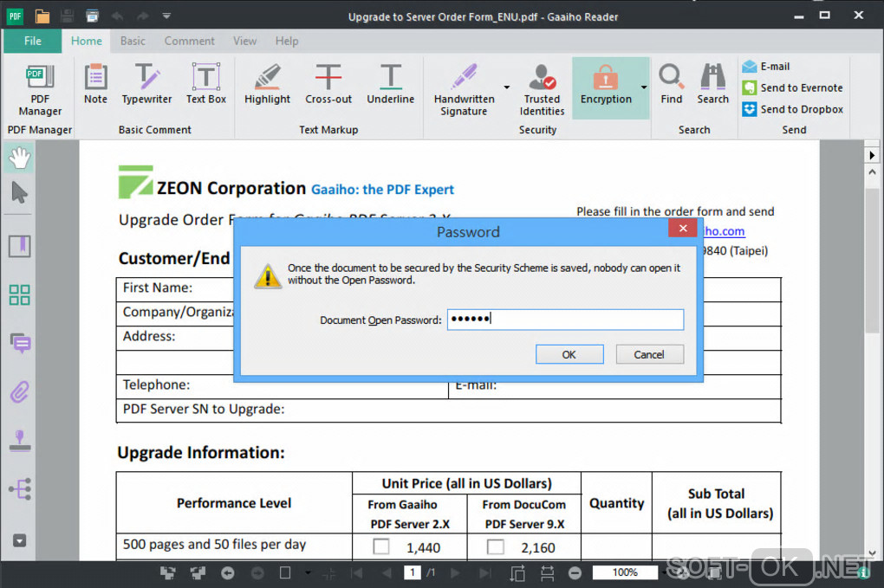Confirm password with OK button
884x588 pixels.
click(x=569, y=354)
